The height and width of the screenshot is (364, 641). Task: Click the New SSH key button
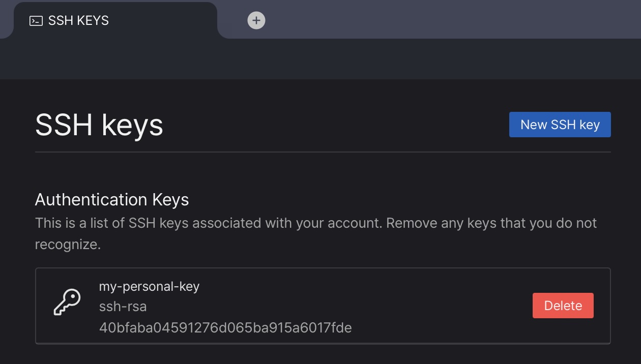coord(560,125)
